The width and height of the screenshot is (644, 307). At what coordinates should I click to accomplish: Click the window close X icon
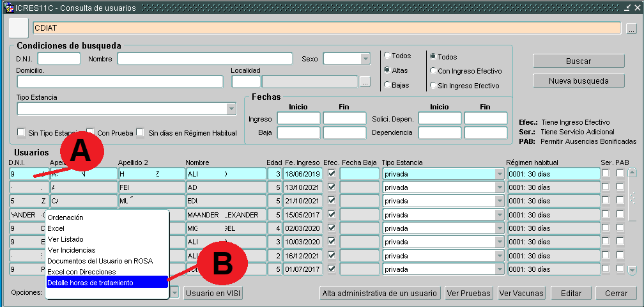tap(636, 8)
